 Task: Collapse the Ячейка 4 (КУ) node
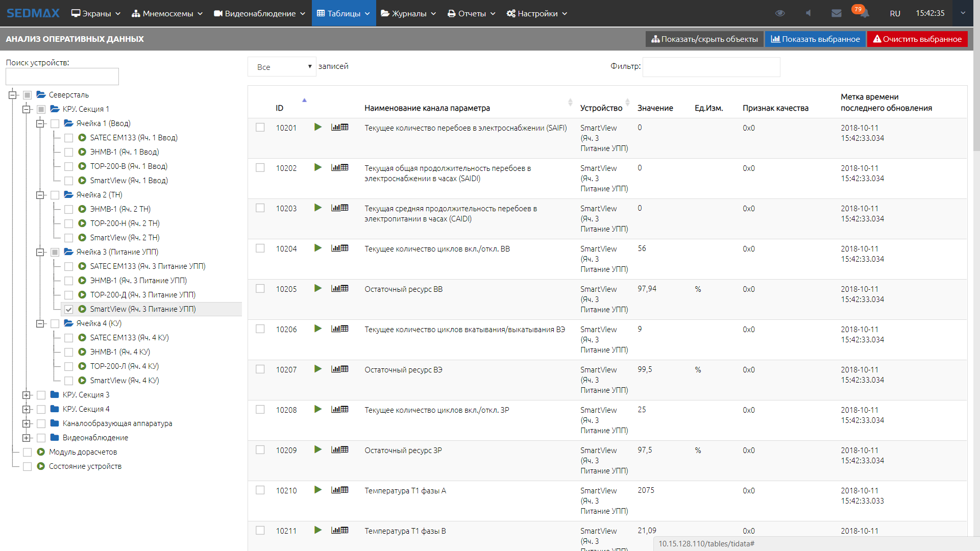tap(40, 323)
